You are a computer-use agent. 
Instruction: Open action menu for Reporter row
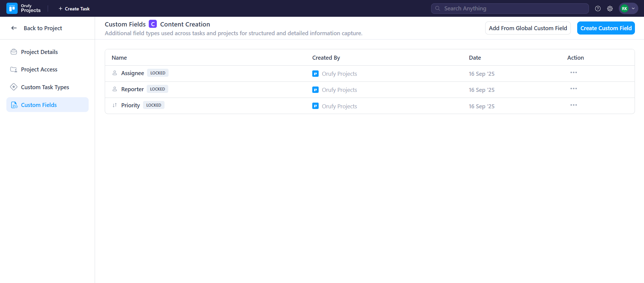coord(573,89)
